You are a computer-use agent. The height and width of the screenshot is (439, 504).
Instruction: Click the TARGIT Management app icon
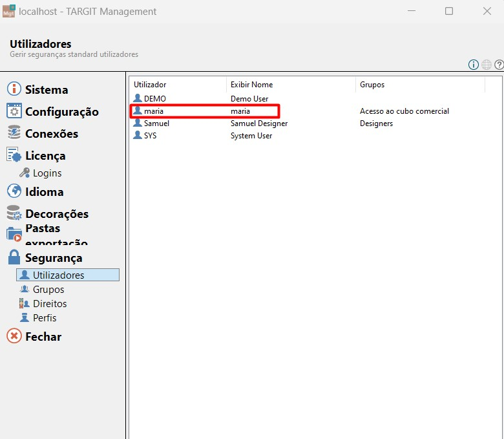tap(8, 11)
